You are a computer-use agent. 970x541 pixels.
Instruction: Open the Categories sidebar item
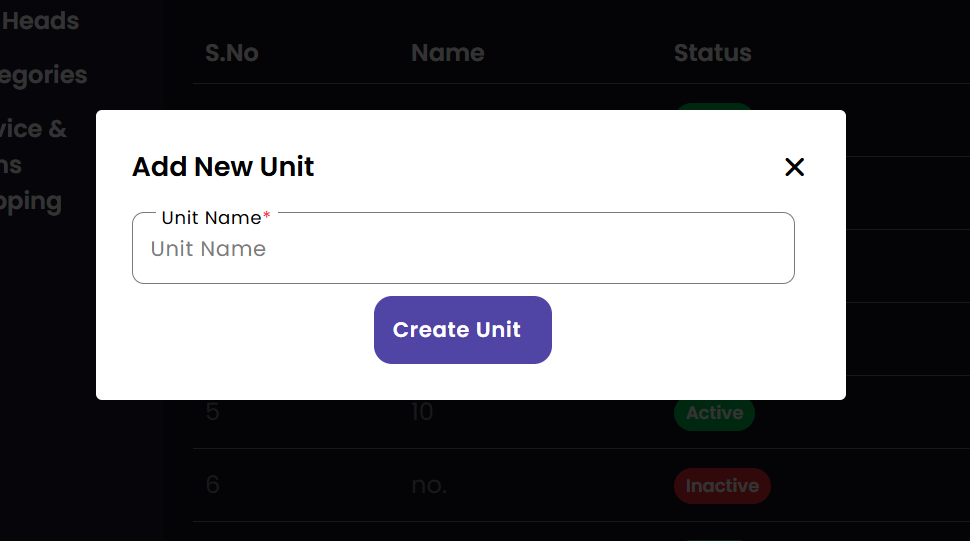[44, 75]
